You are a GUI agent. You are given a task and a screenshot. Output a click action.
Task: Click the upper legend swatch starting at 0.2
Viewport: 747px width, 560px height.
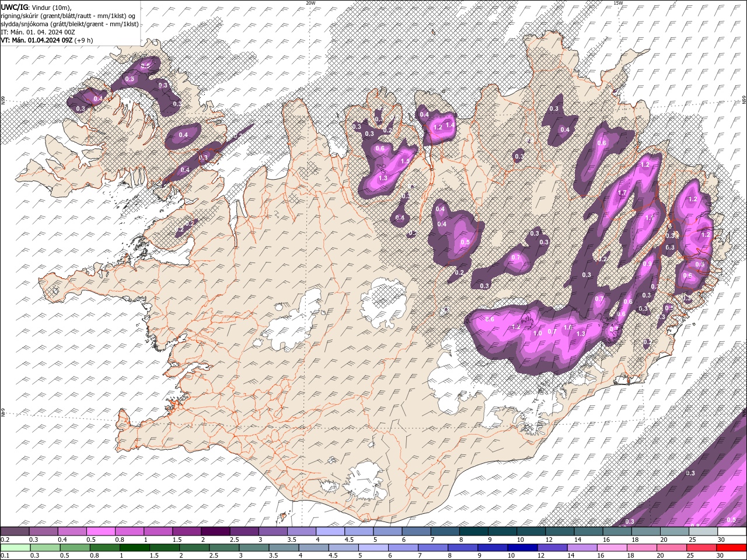(x=15, y=531)
